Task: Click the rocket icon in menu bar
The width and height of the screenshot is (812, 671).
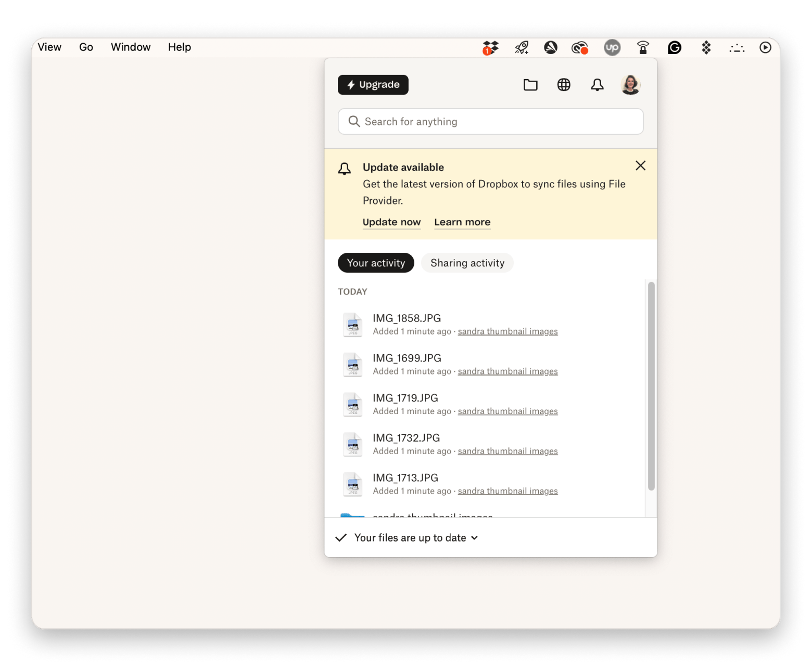Action: pyautogui.click(x=522, y=48)
